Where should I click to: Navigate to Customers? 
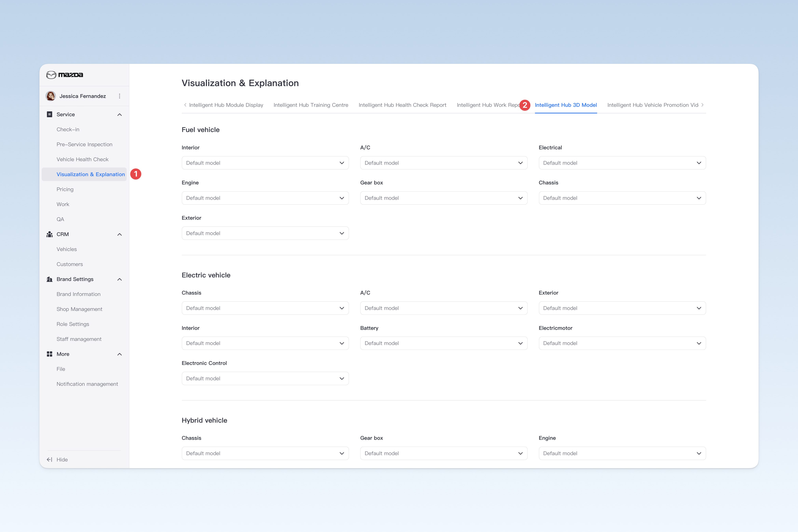pyautogui.click(x=70, y=264)
